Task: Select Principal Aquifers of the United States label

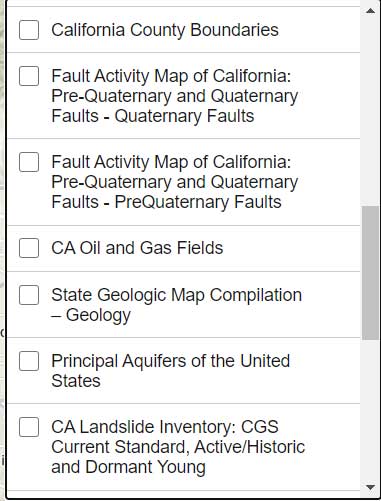Action: point(171,371)
